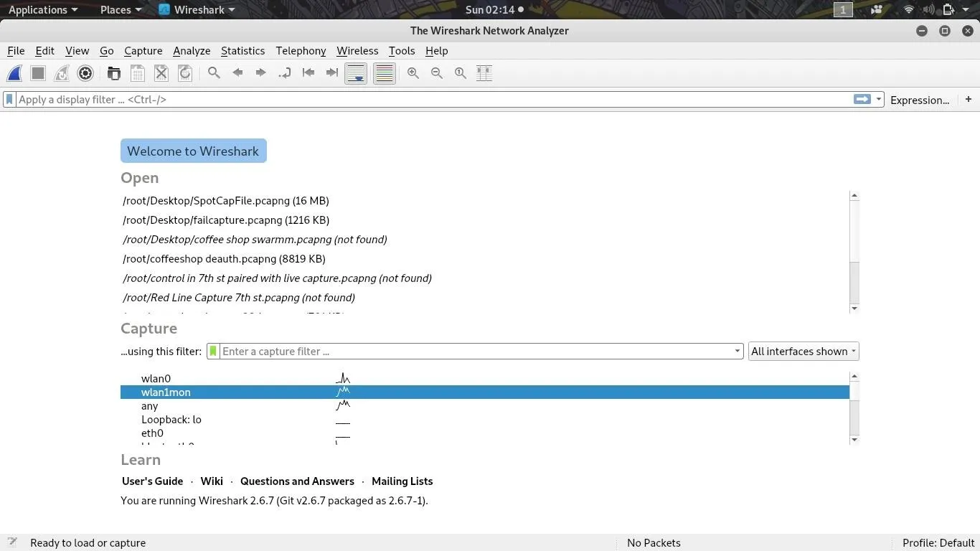Click the find packet magnifier icon
The image size is (980, 551).
214,72
